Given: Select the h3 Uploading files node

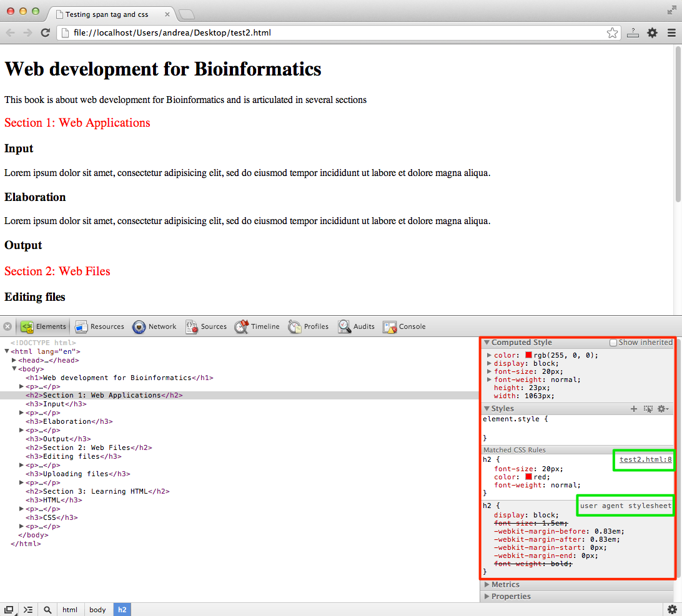Looking at the screenshot, I should 78,474.
